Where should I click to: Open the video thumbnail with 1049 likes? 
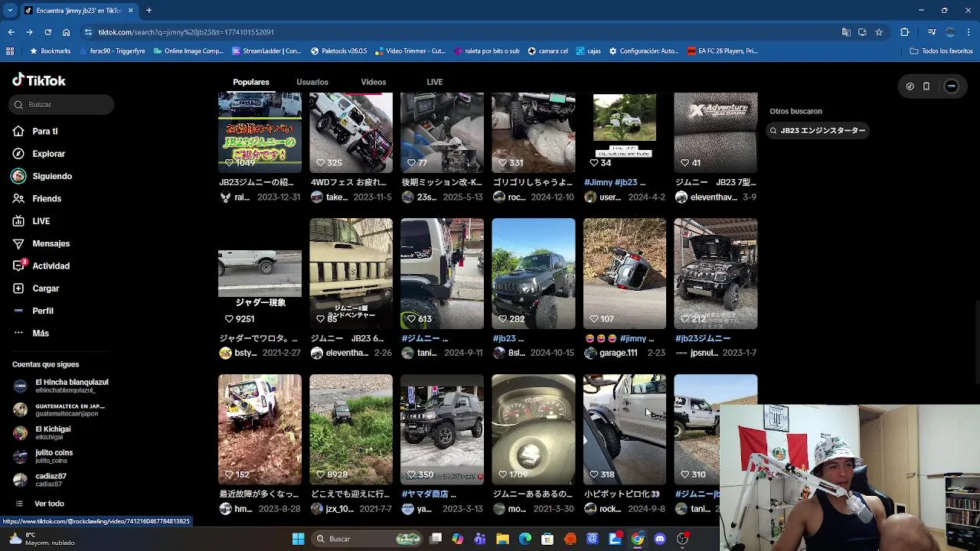click(260, 133)
